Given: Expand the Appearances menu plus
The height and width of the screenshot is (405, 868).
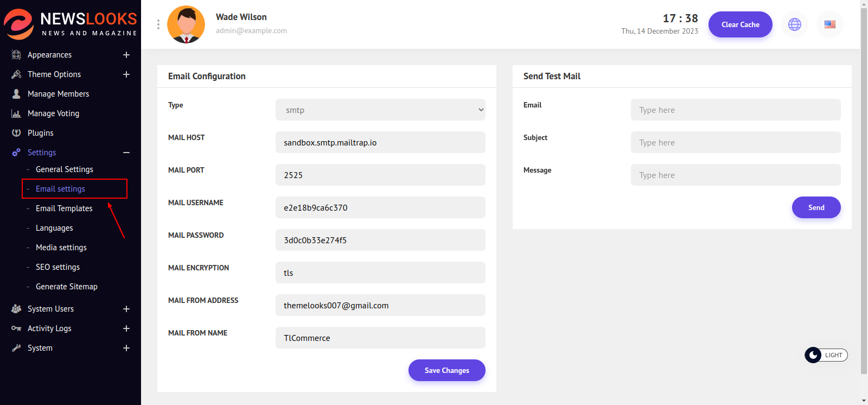Looking at the screenshot, I should pos(126,55).
